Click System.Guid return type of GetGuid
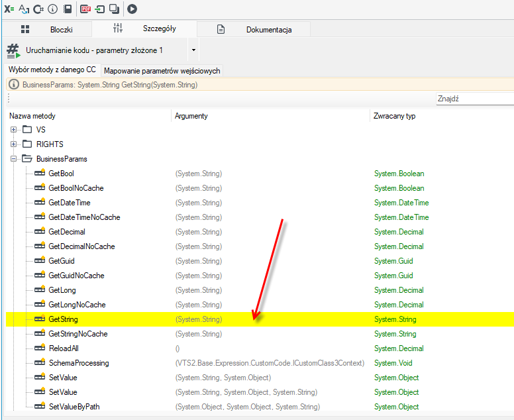 pyautogui.click(x=393, y=261)
